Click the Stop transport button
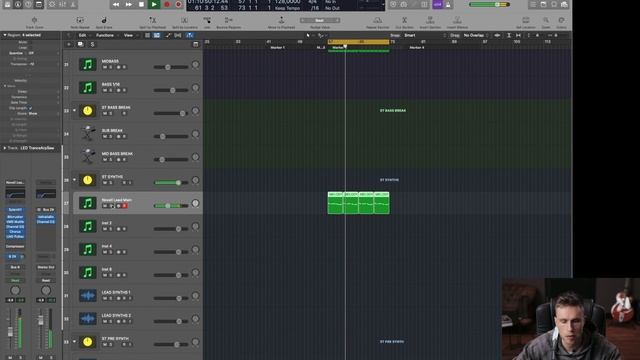 [x=141, y=4]
